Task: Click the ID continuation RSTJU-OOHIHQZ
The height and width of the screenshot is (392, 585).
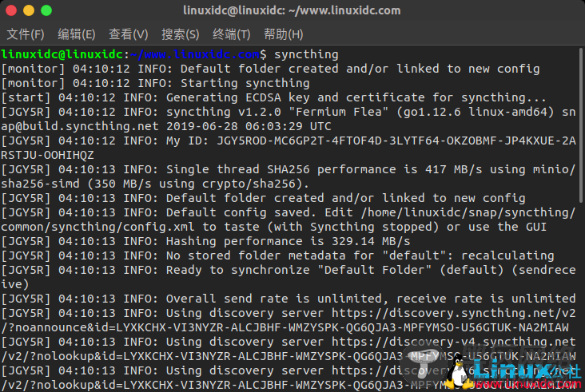Action: coord(47,155)
